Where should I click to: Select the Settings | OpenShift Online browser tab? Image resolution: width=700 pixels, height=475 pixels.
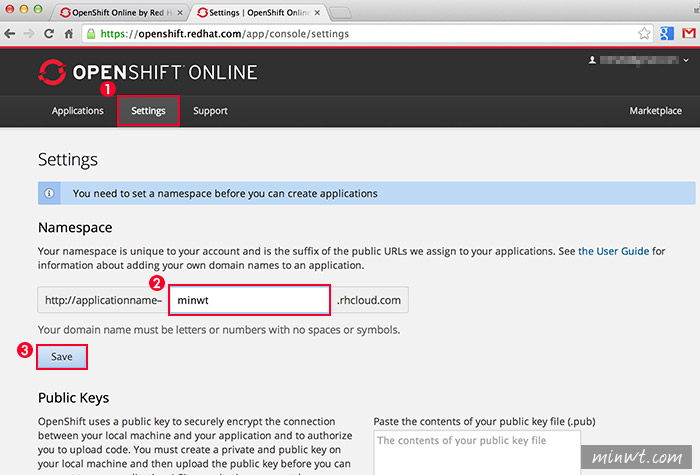pos(258,12)
